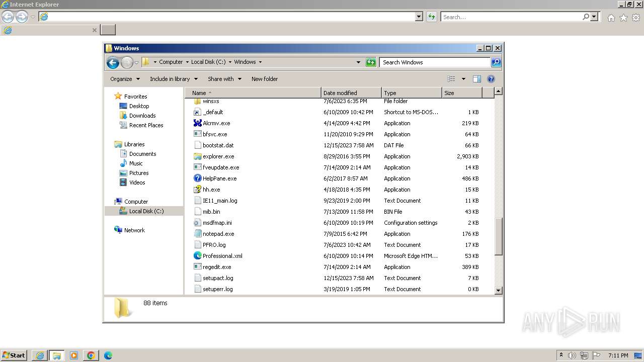Open Microsoft Edge from the taskbar
Screen dimensions: 644x362
click(108, 355)
